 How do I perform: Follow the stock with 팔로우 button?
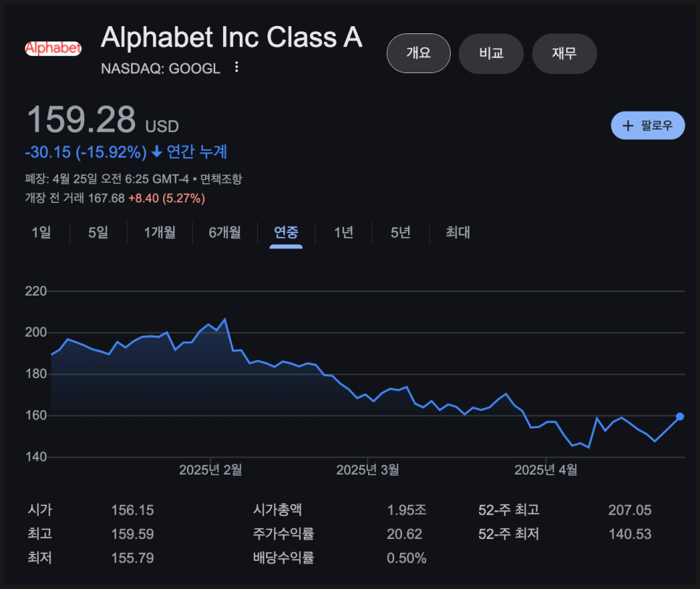[648, 125]
